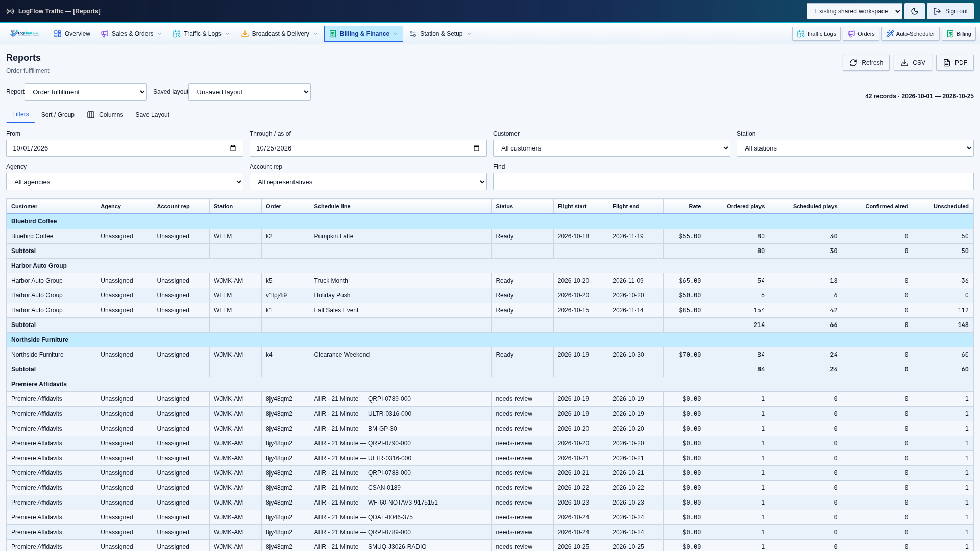Select the Clearance Weekend row cell
This screenshot has width=980, height=551.
click(x=401, y=355)
